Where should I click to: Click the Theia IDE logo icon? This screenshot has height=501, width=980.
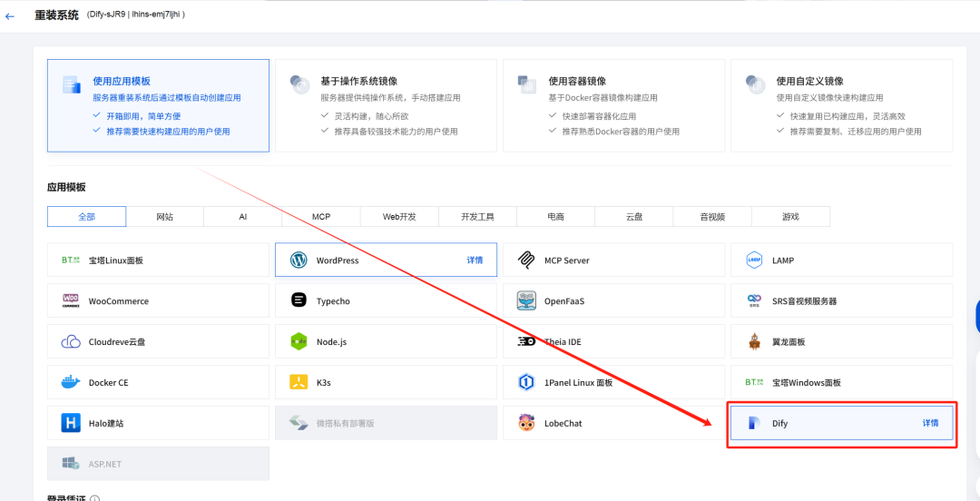click(527, 342)
